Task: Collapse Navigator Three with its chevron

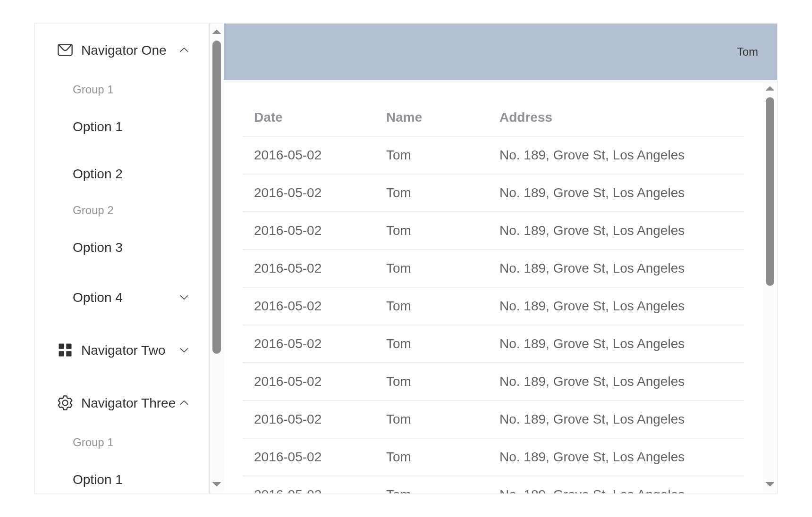Action: point(184,403)
